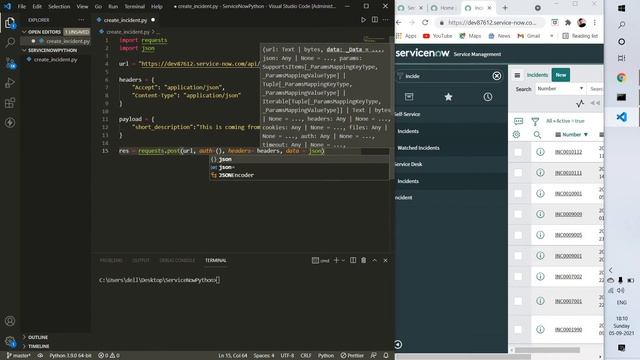
Task: Open ServiceNow favorites star tab
Action: pyautogui.click(x=448, y=97)
